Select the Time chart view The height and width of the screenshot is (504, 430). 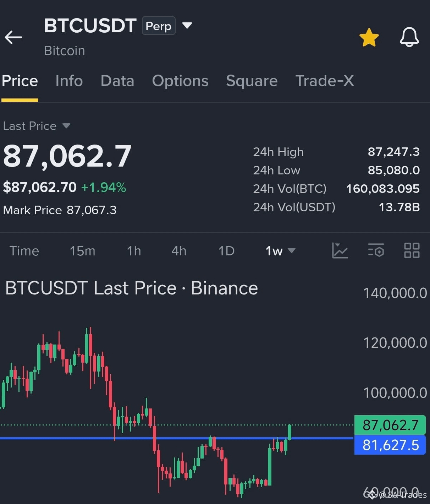24,251
